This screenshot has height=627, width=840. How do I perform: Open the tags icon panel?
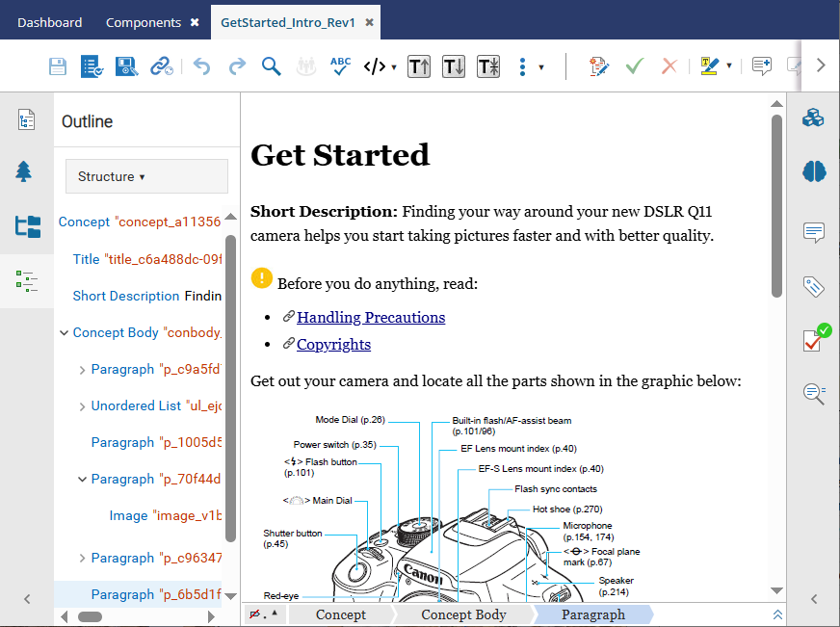[813, 286]
